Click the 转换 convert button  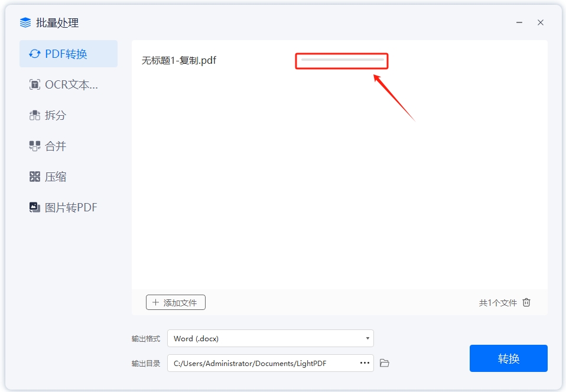click(508, 358)
